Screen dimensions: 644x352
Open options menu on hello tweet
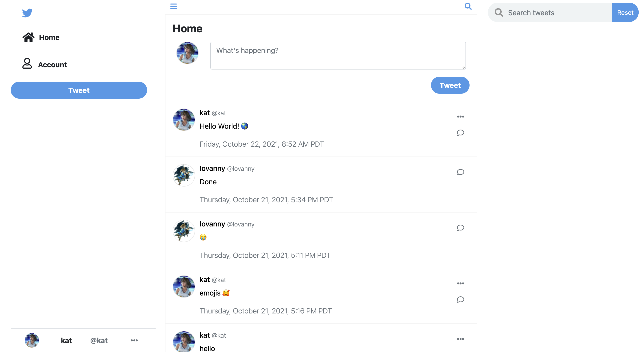(x=460, y=339)
